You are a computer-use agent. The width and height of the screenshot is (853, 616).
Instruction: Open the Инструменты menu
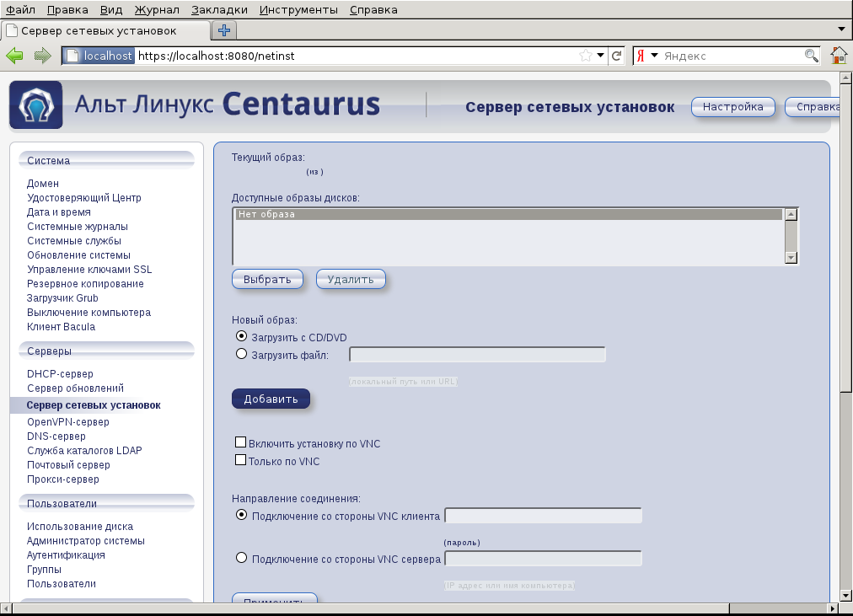click(x=298, y=10)
